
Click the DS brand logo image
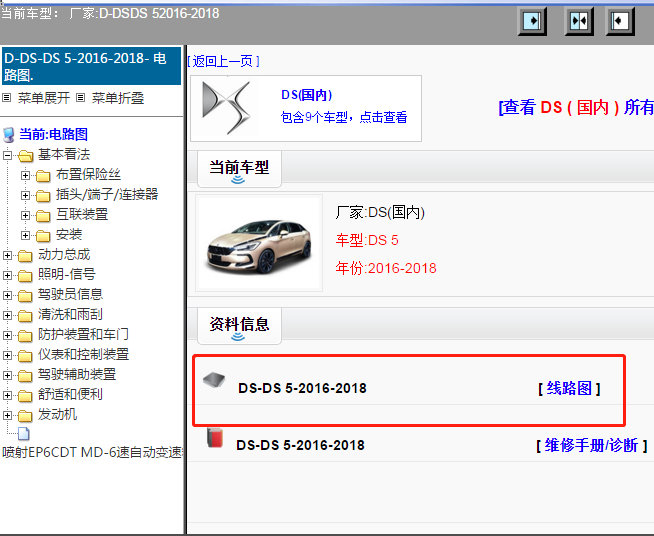(229, 107)
